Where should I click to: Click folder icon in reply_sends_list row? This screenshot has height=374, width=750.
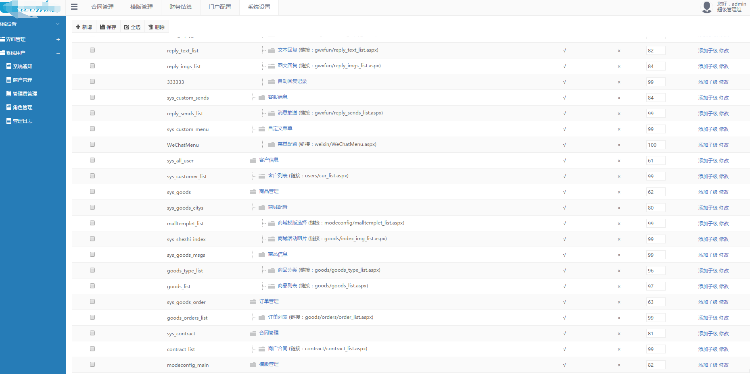click(x=271, y=113)
